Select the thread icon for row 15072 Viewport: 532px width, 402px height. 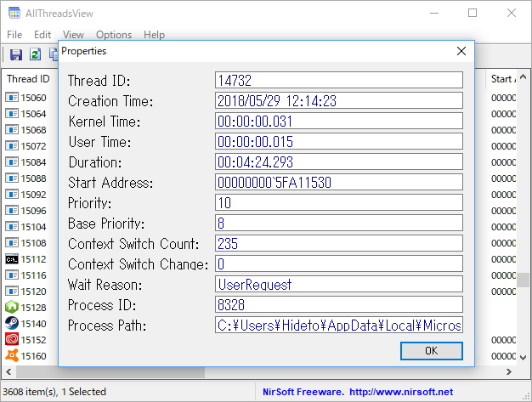click(12, 146)
